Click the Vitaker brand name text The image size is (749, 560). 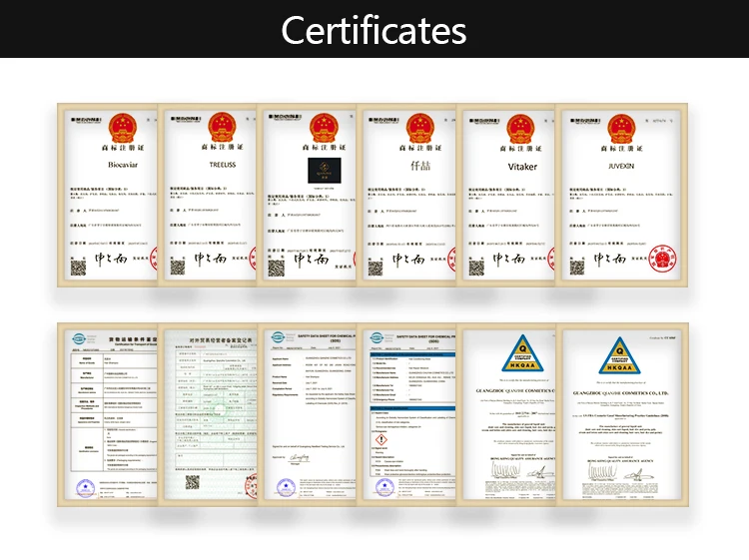tap(522, 167)
